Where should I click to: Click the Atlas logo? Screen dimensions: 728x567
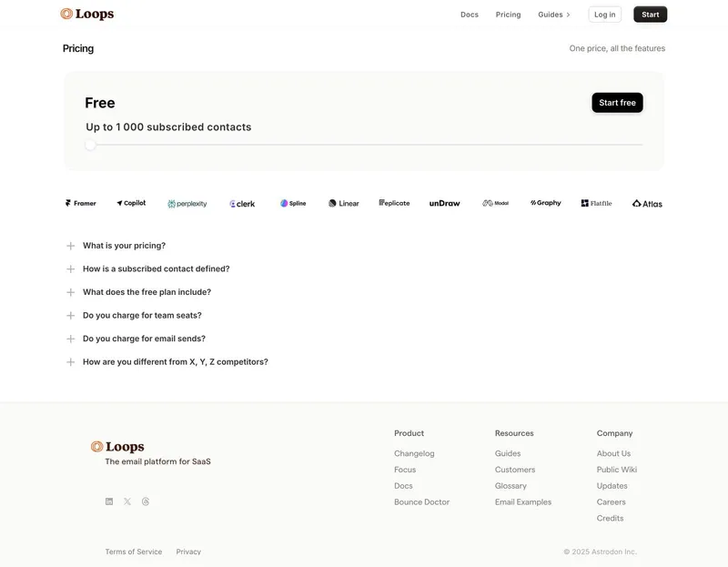(x=647, y=204)
